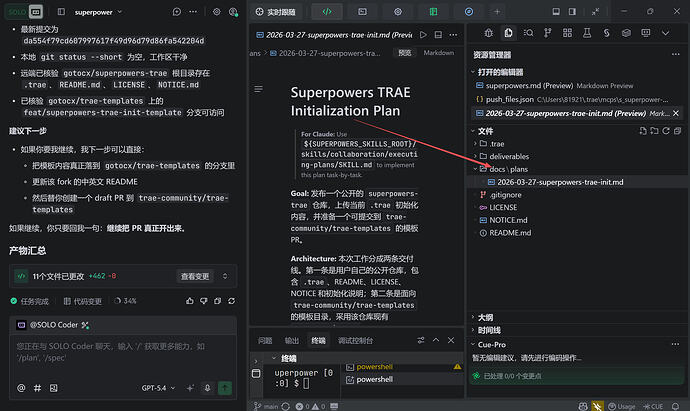The height and width of the screenshot is (411, 690).
Task: Open the Extensions grid icon
Action: (567, 33)
